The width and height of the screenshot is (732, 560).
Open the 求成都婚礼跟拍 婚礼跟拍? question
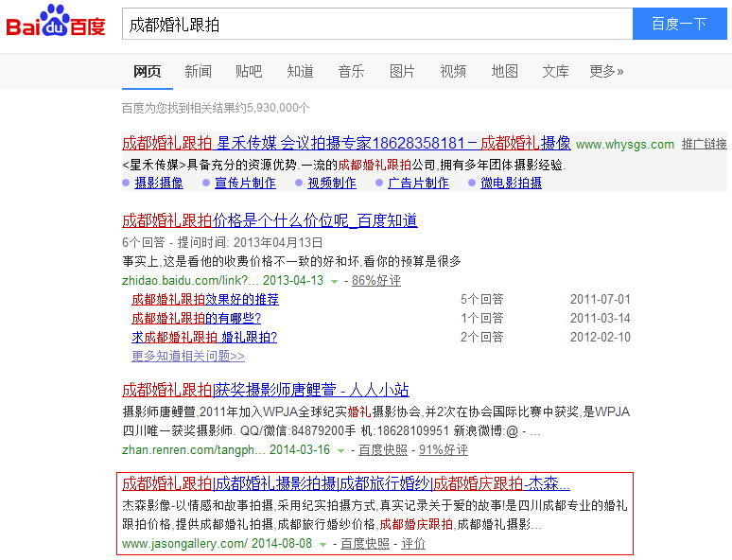[204, 338]
